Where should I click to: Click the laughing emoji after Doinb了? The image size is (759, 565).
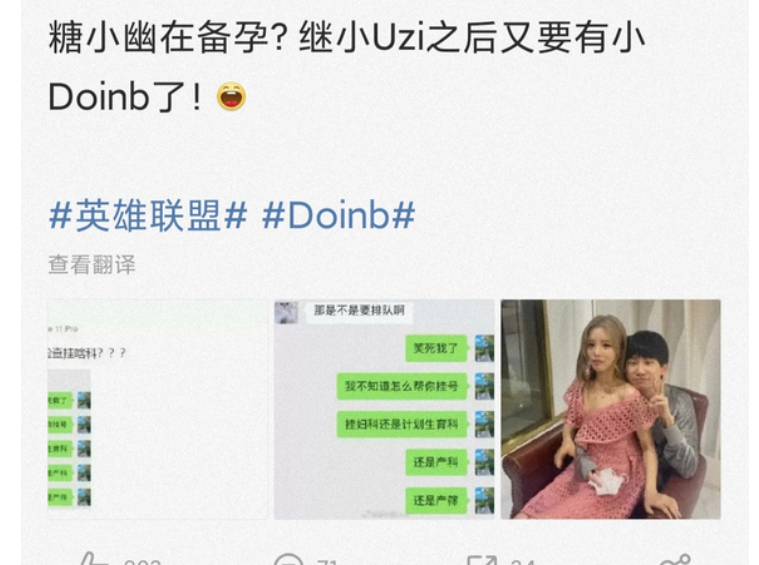click(231, 96)
